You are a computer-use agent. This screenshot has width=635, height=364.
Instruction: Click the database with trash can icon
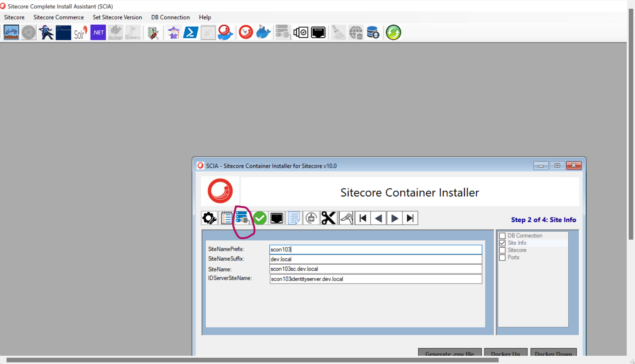point(373,33)
